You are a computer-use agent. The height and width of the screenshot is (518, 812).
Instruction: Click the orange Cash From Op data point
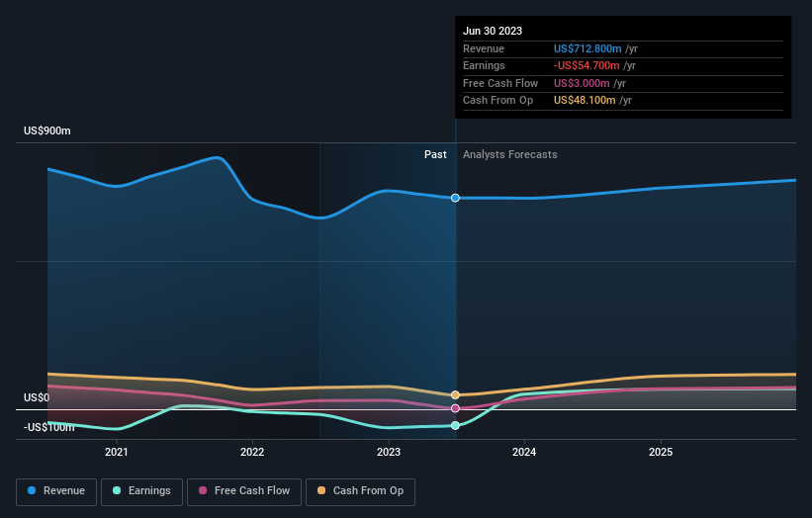(455, 394)
